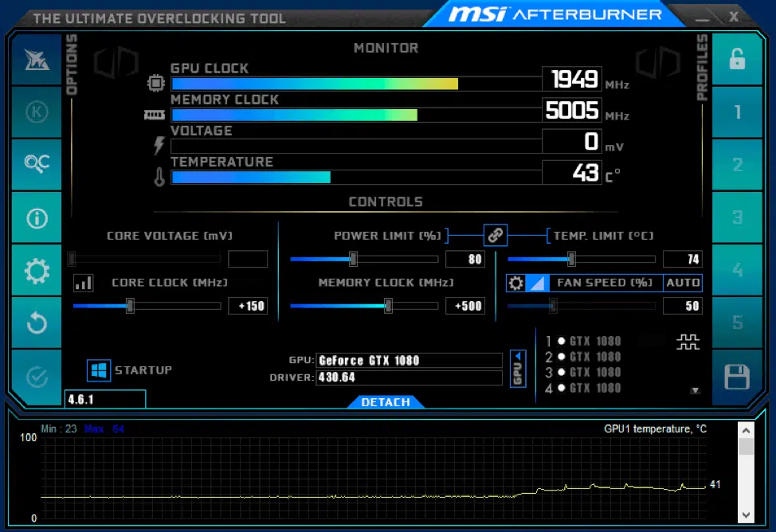Save profile with floppy disk icon

click(737, 377)
